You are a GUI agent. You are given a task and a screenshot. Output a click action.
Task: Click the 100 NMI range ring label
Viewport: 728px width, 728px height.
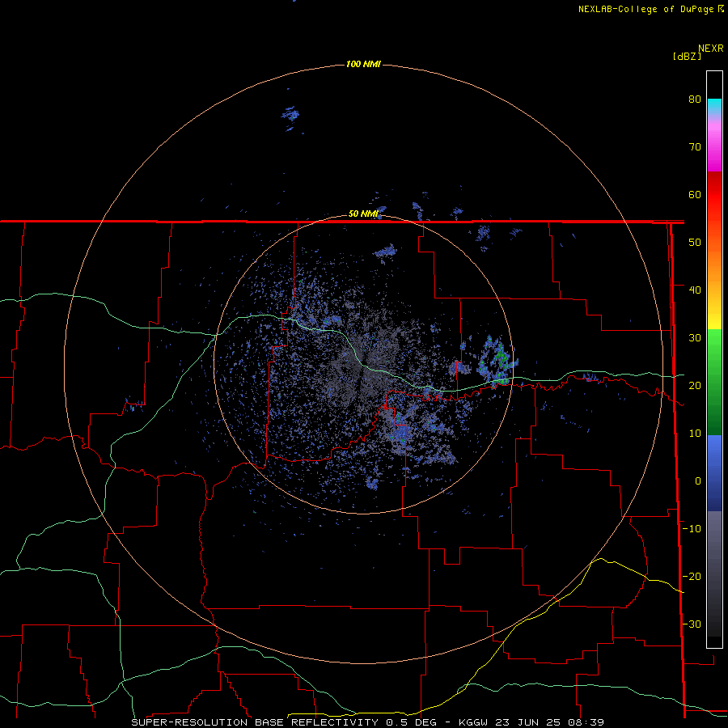(x=363, y=64)
